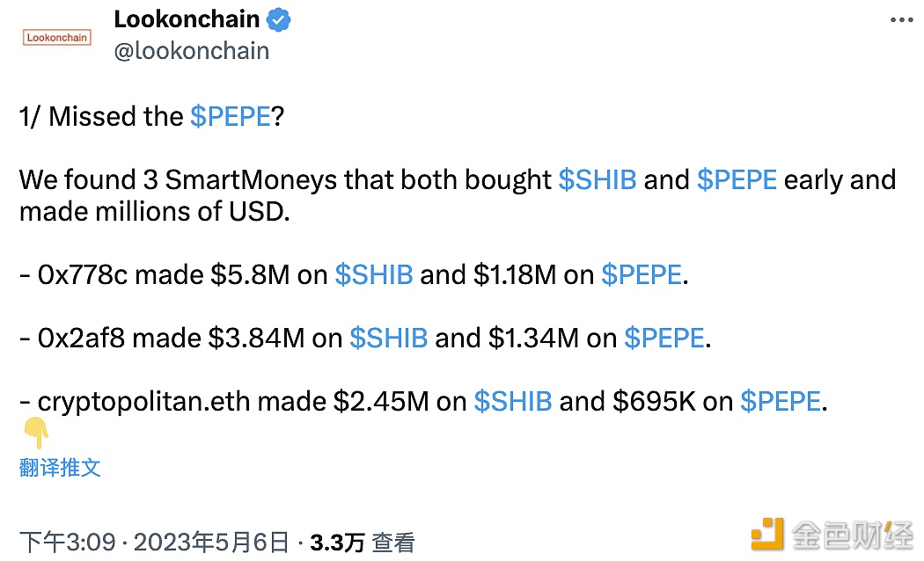Click $SHIB after "both bought"
Viewport: 924px width, 561px height.
(x=598, y=180)
